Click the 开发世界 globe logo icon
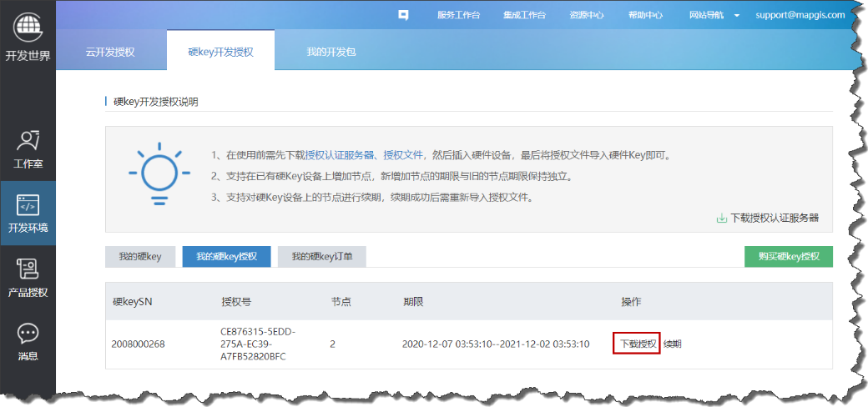 point(28,27)
